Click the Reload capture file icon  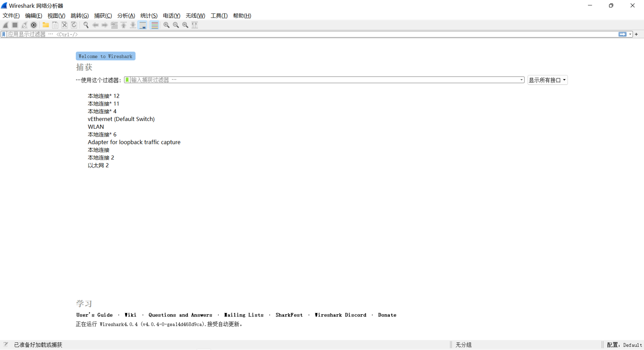point(74,25)
